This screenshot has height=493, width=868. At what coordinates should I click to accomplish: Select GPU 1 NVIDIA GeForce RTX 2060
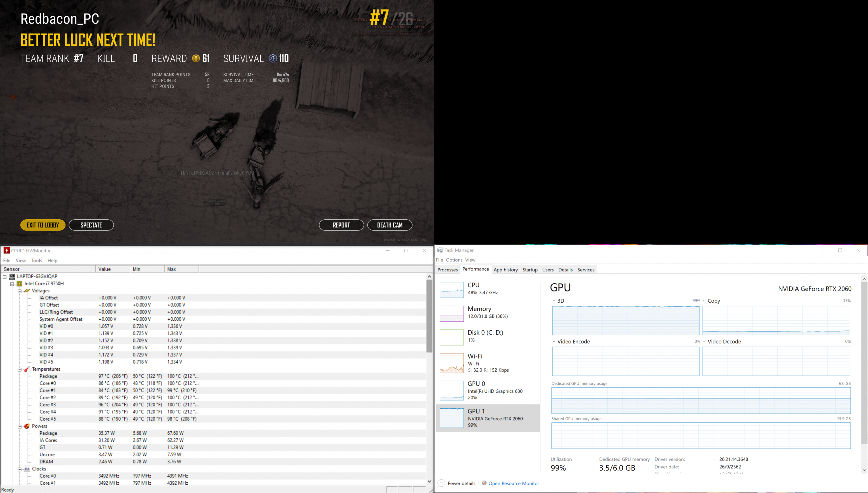pos(488,418)
